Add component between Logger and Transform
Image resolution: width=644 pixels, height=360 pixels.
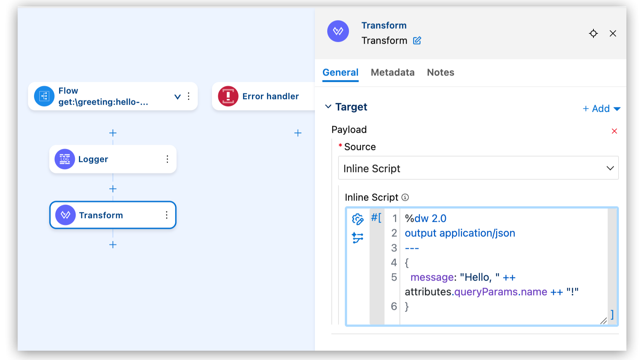tap(113, 189)
